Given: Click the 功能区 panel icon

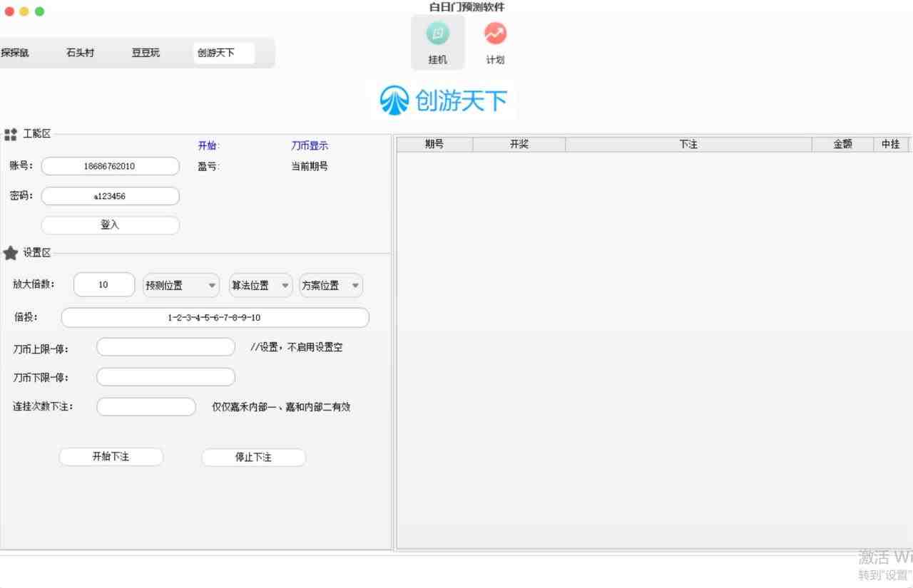Looking at the screenshot, I should pyautogui.click(x=11, y=133).
